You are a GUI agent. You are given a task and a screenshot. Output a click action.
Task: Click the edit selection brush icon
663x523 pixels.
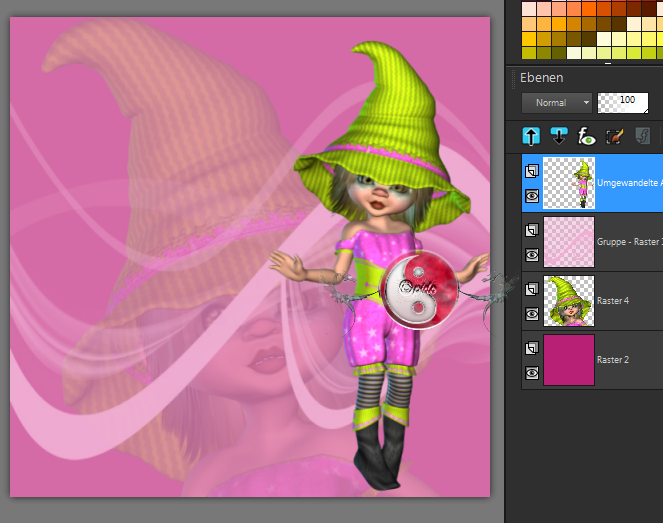click(x=616, y=136)
